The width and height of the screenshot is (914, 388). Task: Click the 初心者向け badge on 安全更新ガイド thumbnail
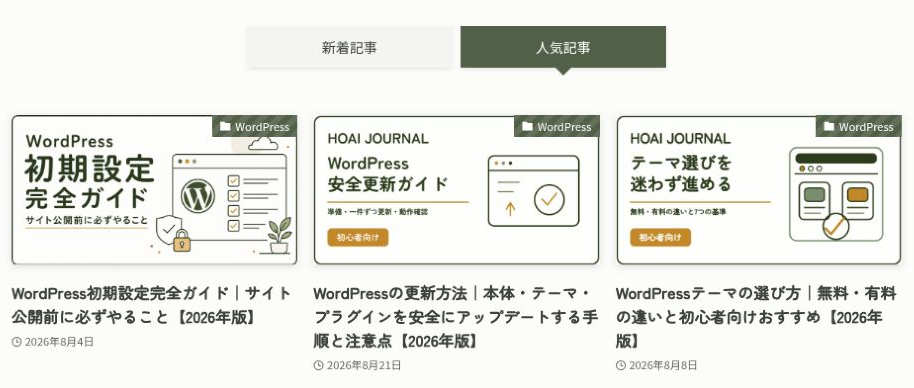[358, 237]
